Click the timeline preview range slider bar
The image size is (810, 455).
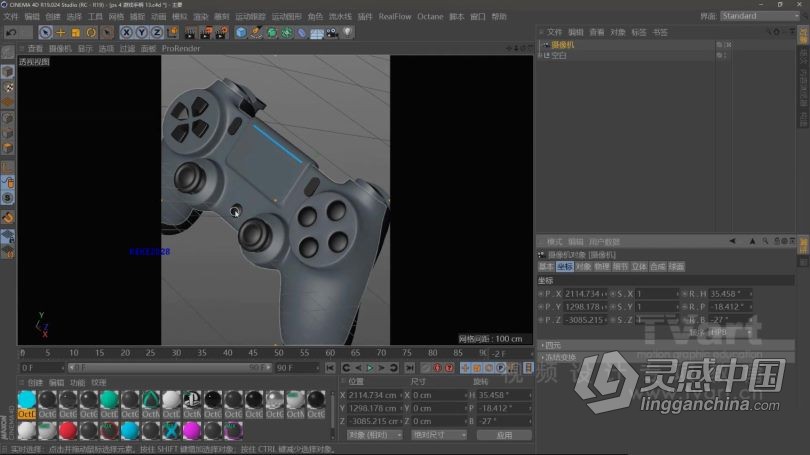tap(169, 368)
